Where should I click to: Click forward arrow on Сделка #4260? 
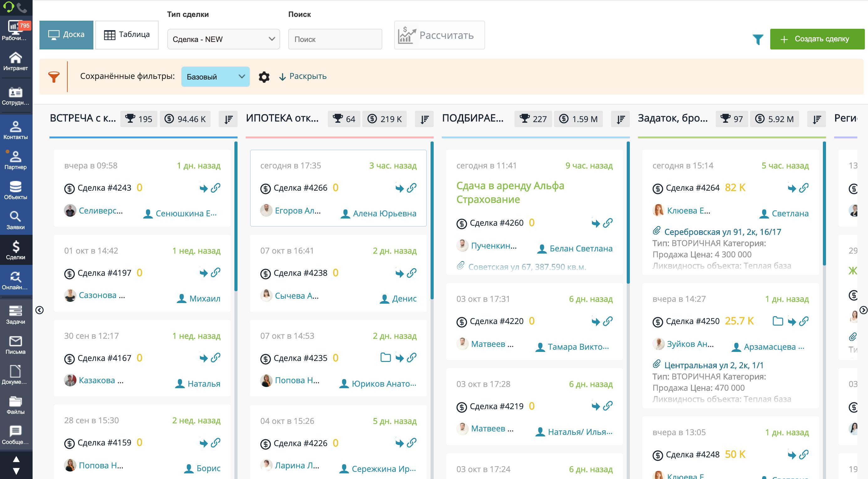tap(596, 223)
